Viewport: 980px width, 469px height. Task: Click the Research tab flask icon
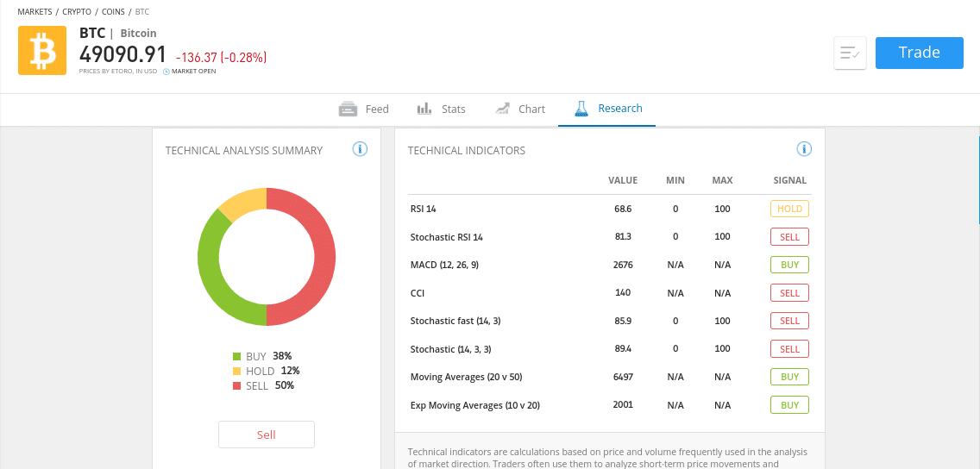(581, 109)
